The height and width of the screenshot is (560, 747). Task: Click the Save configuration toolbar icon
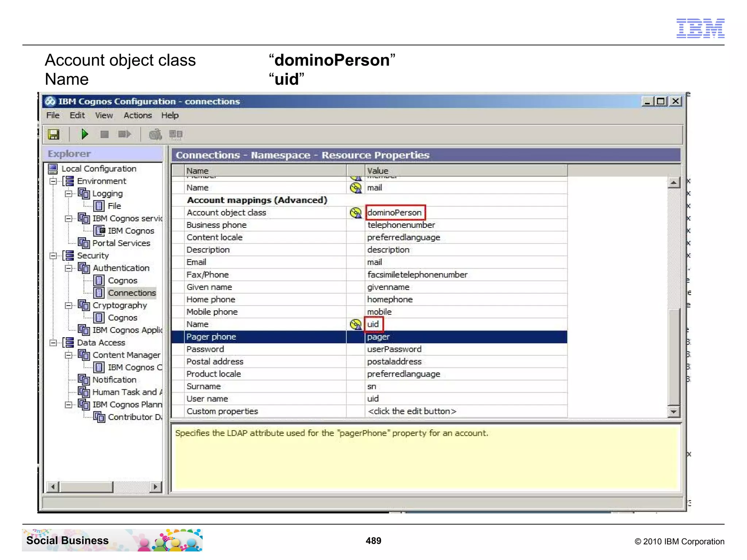pos(54,135)
